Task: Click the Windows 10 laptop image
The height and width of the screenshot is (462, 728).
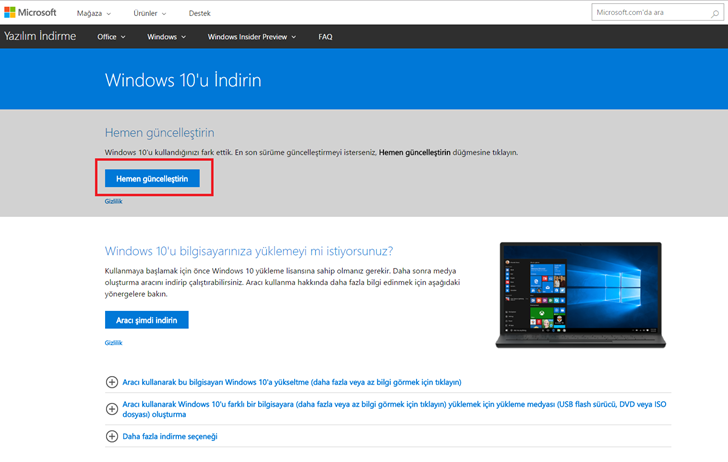Action: click(579, 294)
